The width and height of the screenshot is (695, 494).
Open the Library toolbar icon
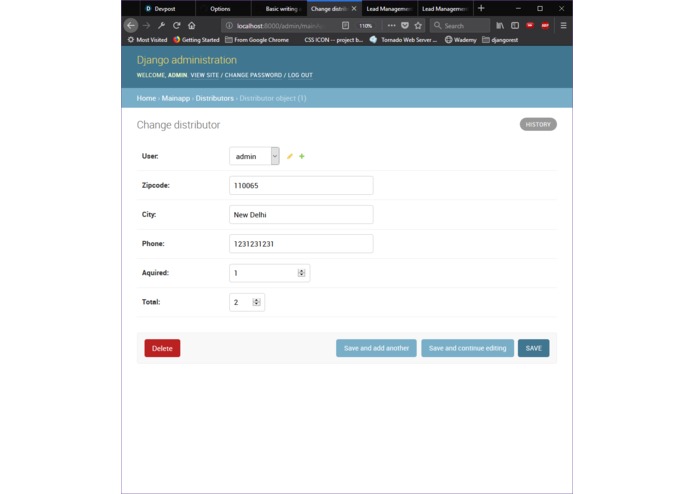pyautogui.click(x=500, y=26)
